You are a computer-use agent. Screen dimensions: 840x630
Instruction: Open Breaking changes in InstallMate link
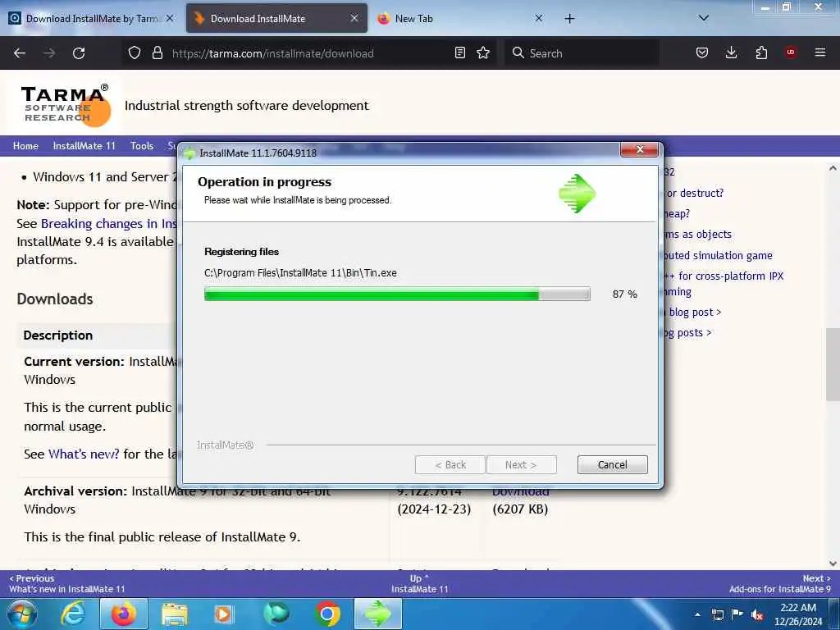pyautogui.click(x=109, y=223)
